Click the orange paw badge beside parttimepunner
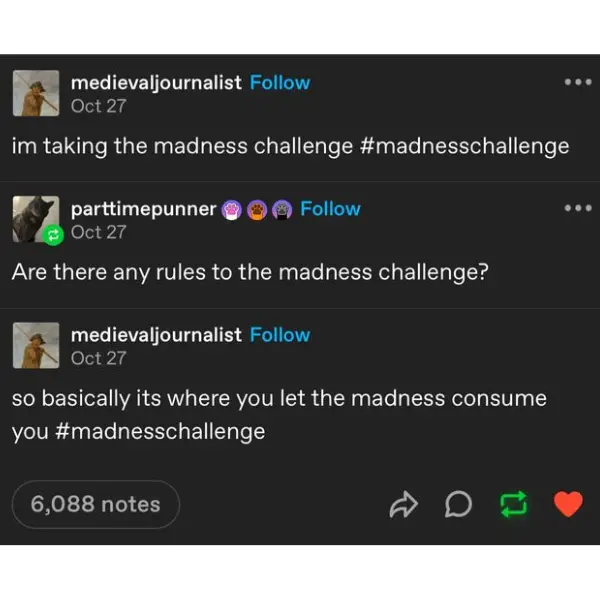The image size is (600, 600). pos(257,210)
